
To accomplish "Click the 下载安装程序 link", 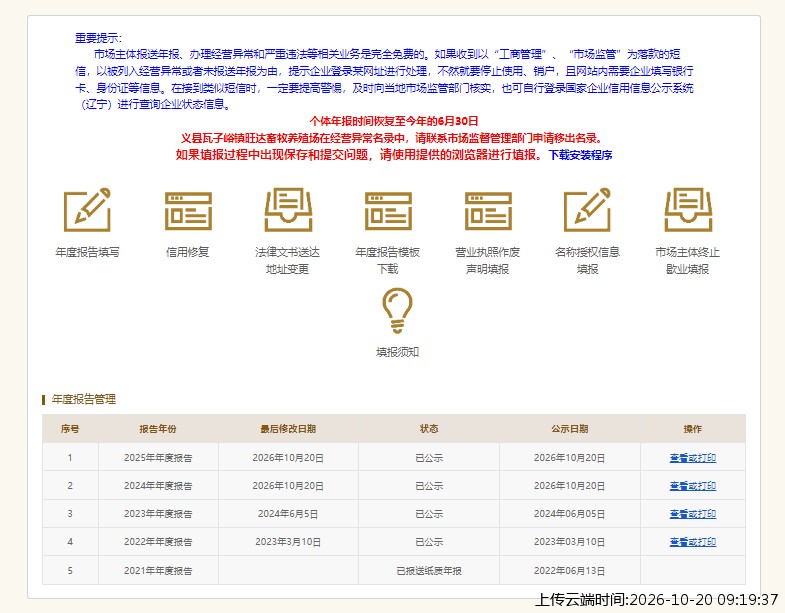I will point(581,155).
